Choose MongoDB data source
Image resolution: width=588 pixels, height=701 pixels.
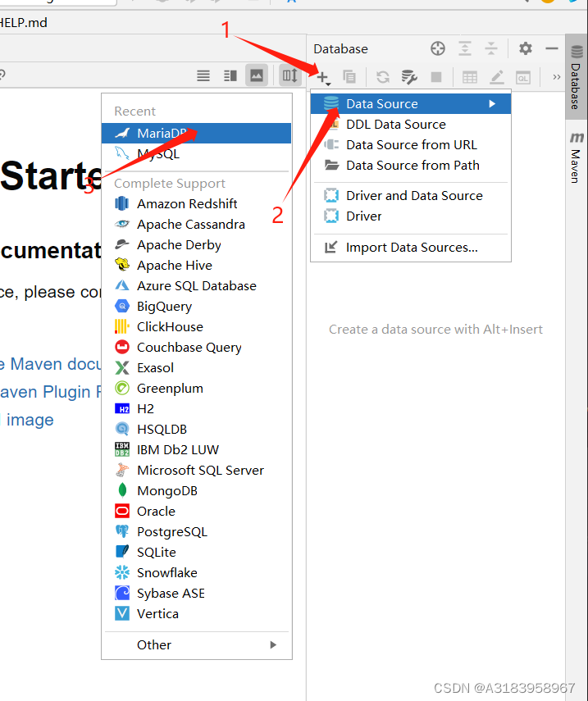point(196,491)
